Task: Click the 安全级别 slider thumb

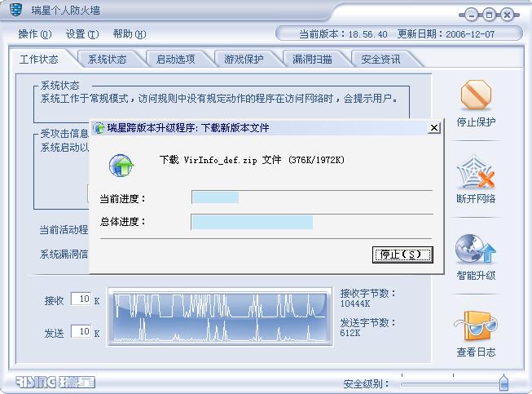Action: click(x=503, y=382)
